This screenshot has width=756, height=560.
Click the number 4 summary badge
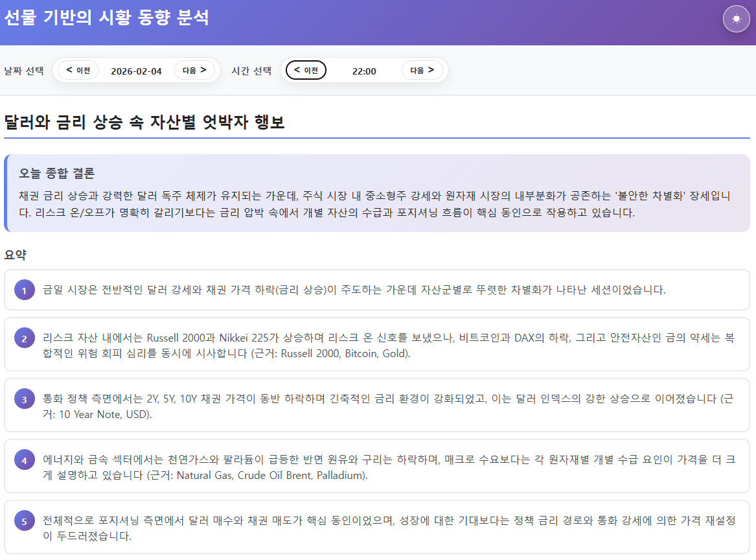pos(24,460)
